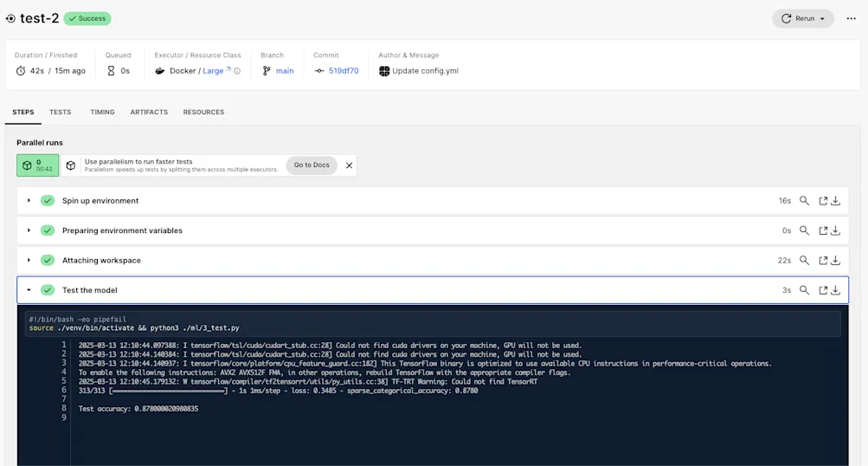Open the three-dot more options menu
The width and height of the screenshot is (868, 466).
click(852, 18)
